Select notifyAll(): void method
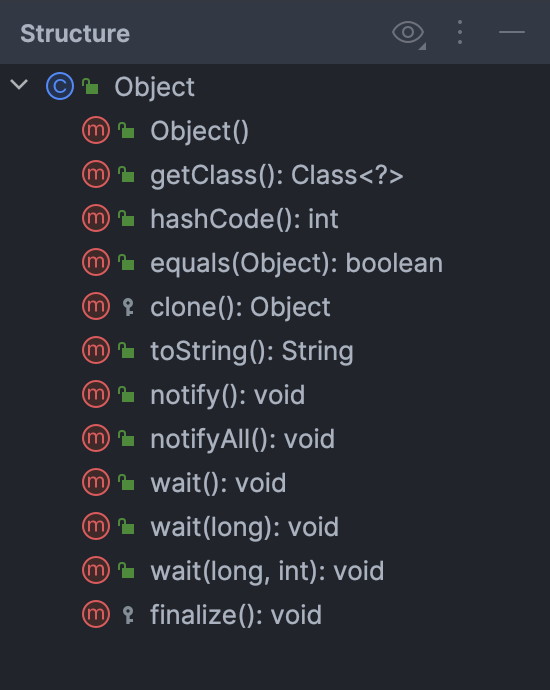 tap(242, 439)
